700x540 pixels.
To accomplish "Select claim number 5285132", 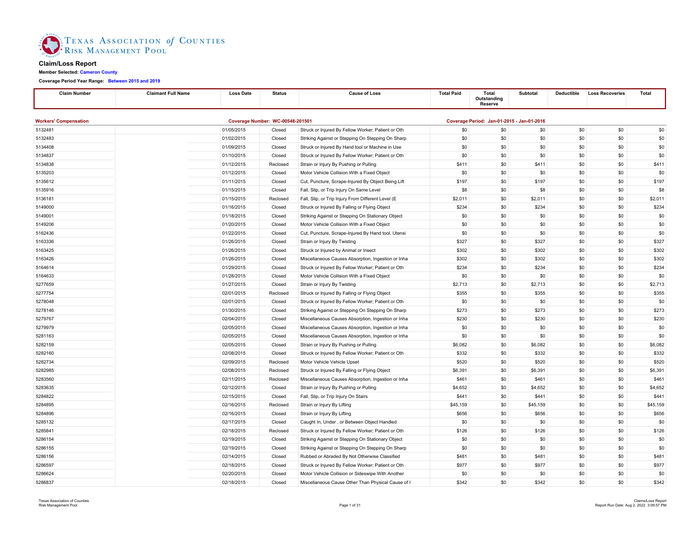I will (45, 422).
